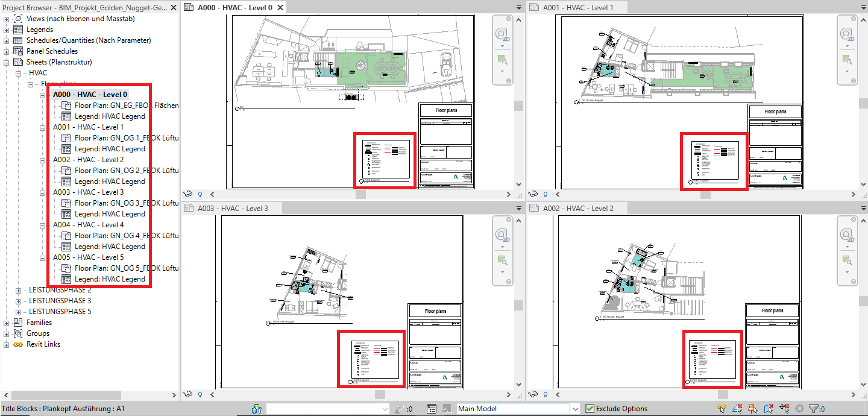Toggle Reveal Hidden Elements lightbulb in A003 view
The height and width of the screenshot is (416, 868).
pos(200,394)
